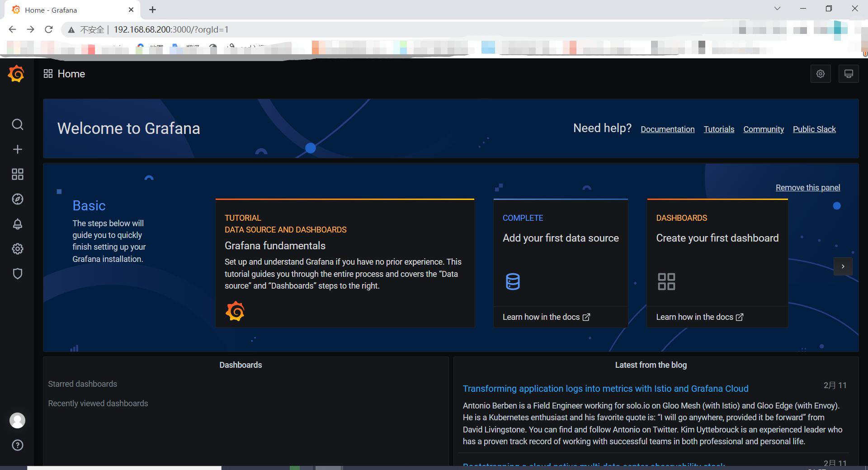Image resolution: width=868 pixels, height=470 pixels.
Task: Click the not-secure warning icon in address bar
Action: (71, 30)
